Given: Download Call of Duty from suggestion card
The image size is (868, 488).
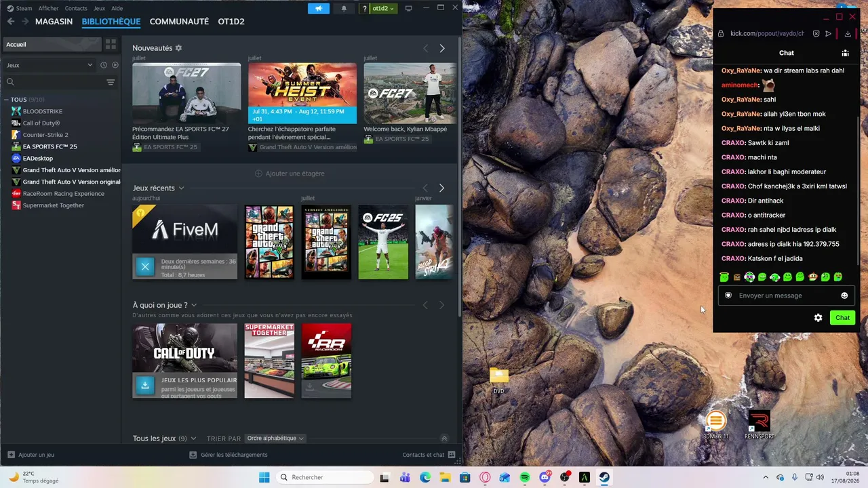Looking at the screenshot, I should (144, 385).
